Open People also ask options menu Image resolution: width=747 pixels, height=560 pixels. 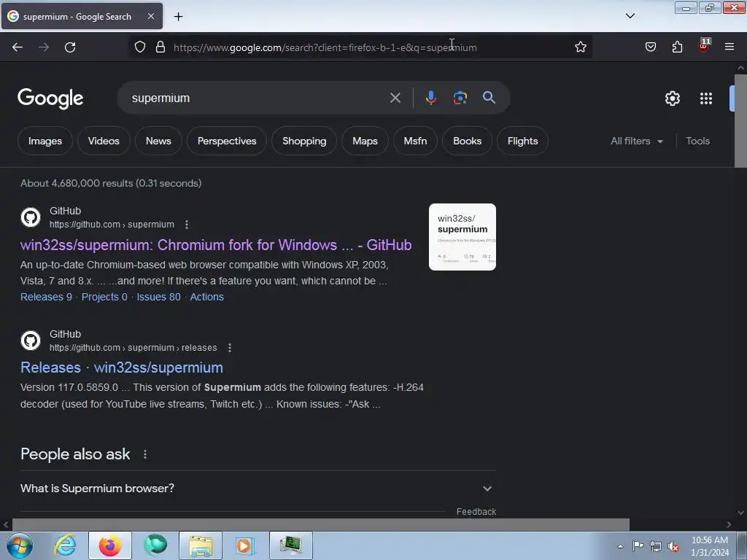click(145, 454)
